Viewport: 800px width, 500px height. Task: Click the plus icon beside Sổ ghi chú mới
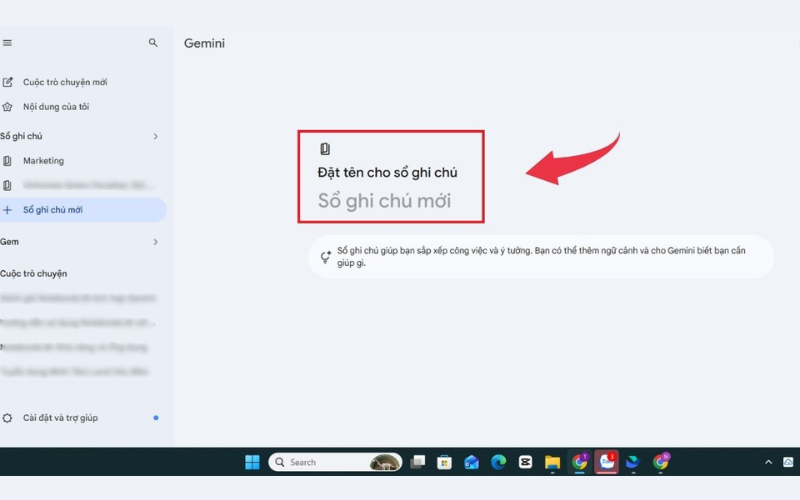(7, 210)
